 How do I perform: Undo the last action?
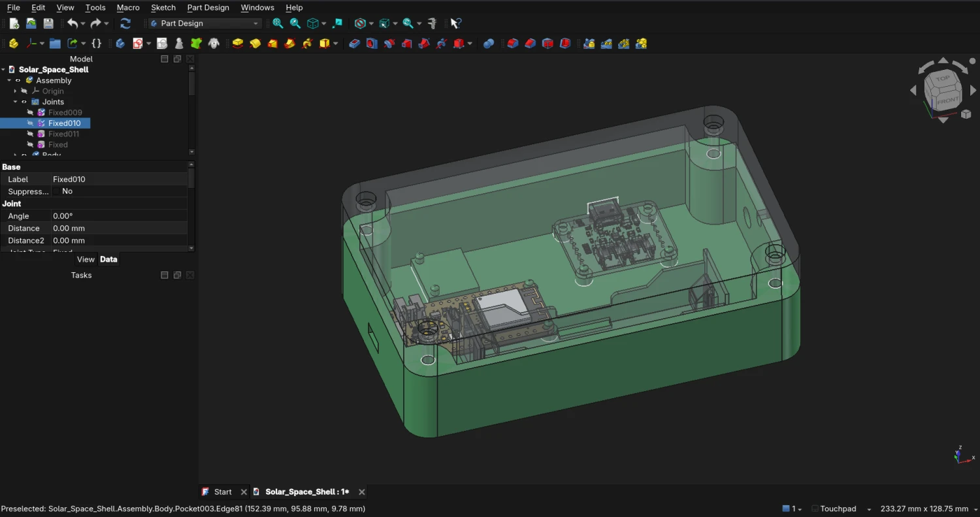72,23
